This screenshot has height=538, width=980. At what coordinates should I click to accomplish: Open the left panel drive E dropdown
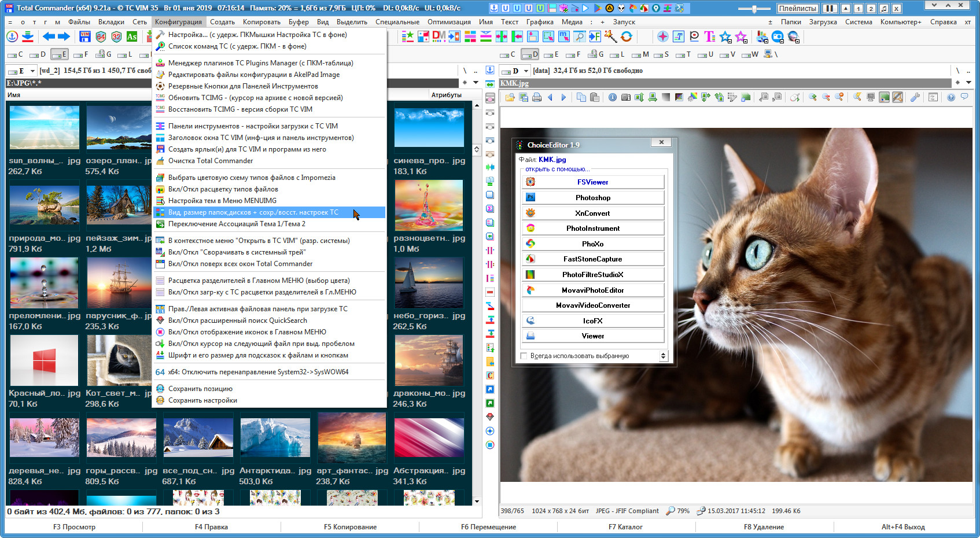tap(32, 71)
